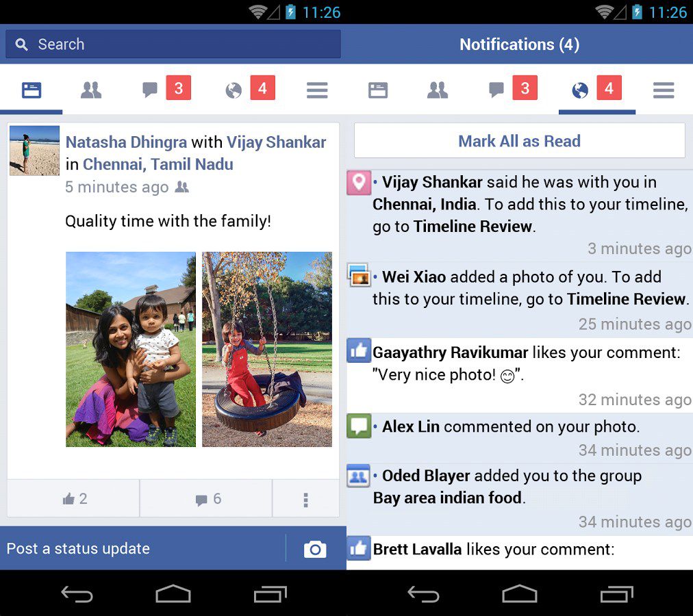Viewport: 693px width, 616px height.
Task: Tap the camera icon to add photo
Action: pos(315,550)
